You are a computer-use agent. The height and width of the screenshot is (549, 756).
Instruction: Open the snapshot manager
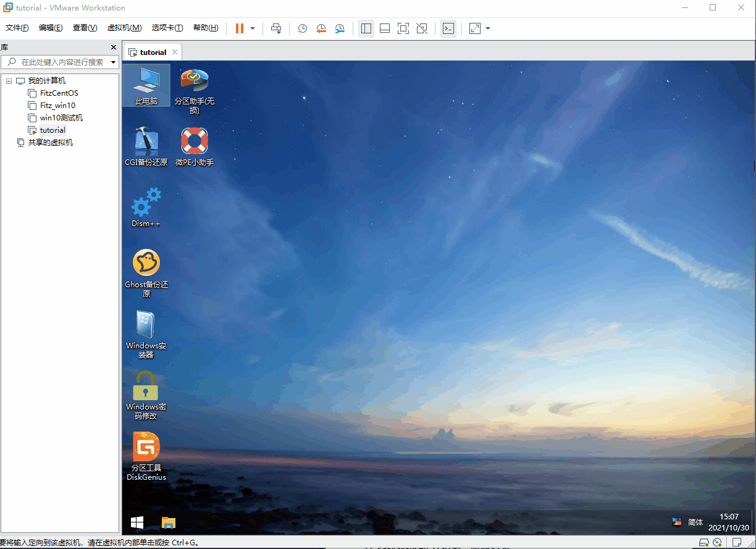340,28
